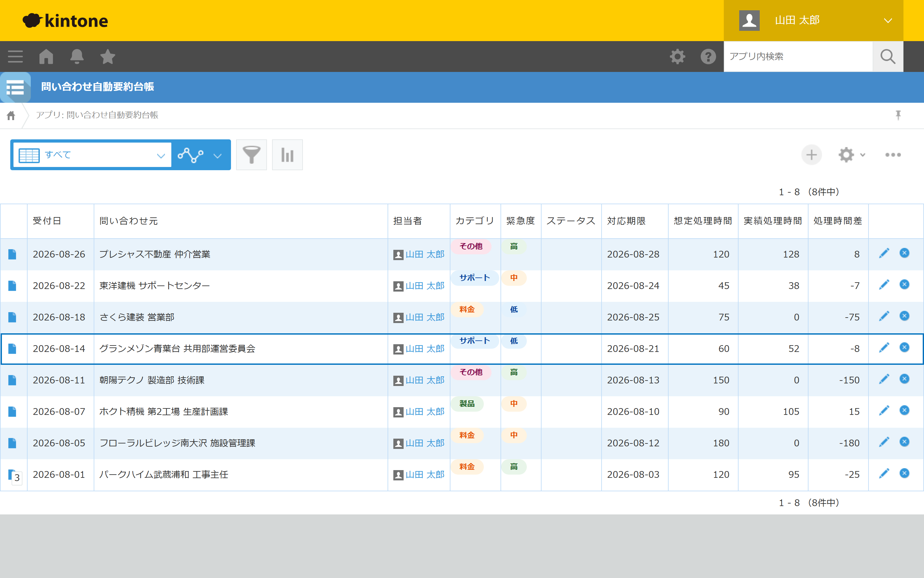
Task: Open 山田 太郎 link in 東洋建機 row
Action: (424, 285)
